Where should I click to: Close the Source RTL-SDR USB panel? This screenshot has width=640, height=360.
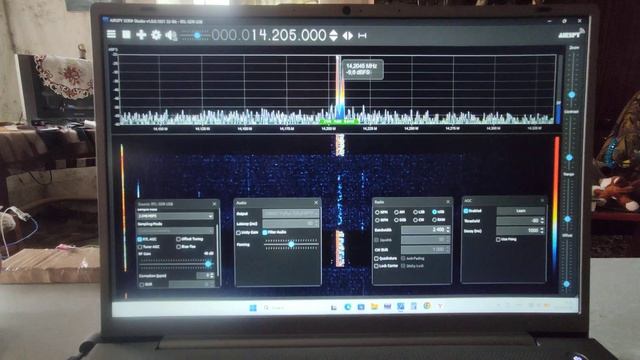point(214,204)
